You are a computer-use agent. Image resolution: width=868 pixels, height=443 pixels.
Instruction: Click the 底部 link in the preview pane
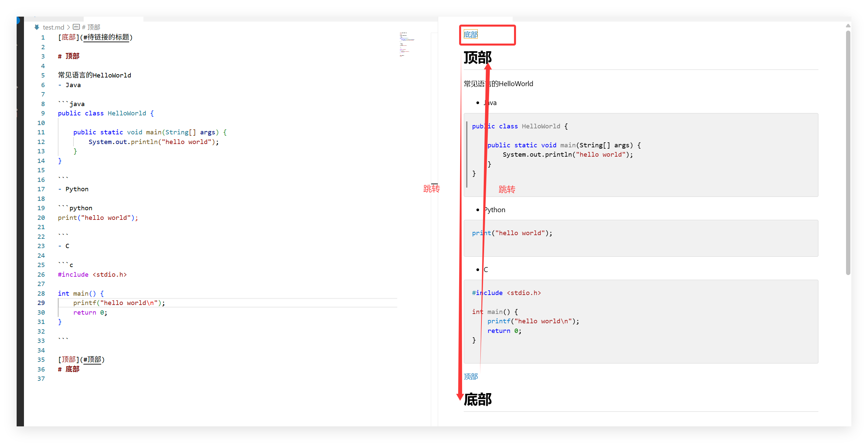coord(470,35)
